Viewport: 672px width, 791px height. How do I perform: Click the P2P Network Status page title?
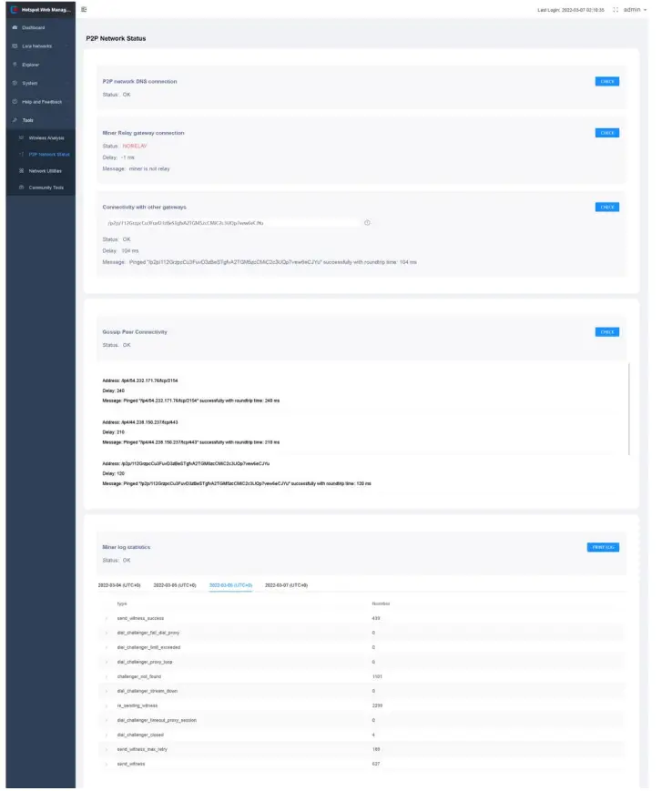pos(116,38)
